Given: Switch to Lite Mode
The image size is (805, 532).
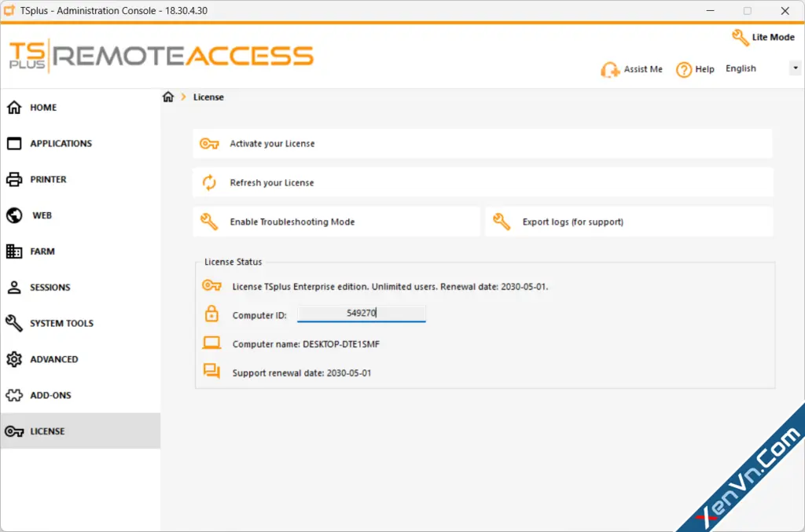Looking at the screenshot, I should pos(774,37).
